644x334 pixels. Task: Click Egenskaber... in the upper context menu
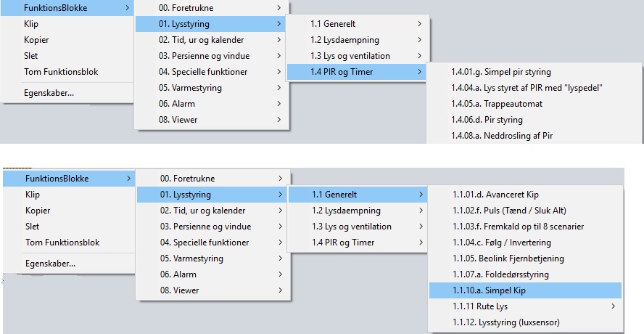click(x=49, y=93)
